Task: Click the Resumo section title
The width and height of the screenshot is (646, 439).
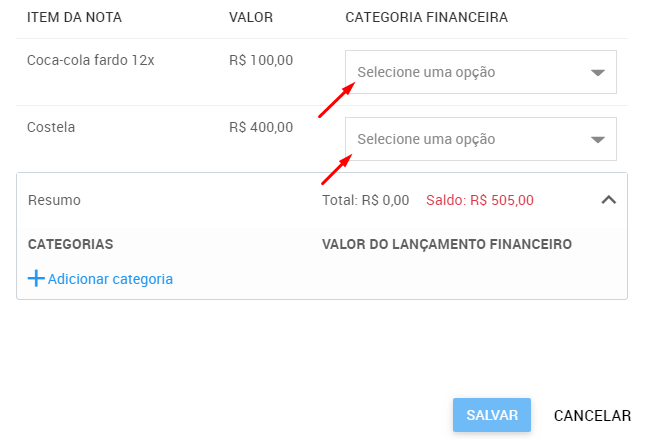Action: [x=54, y=200]
